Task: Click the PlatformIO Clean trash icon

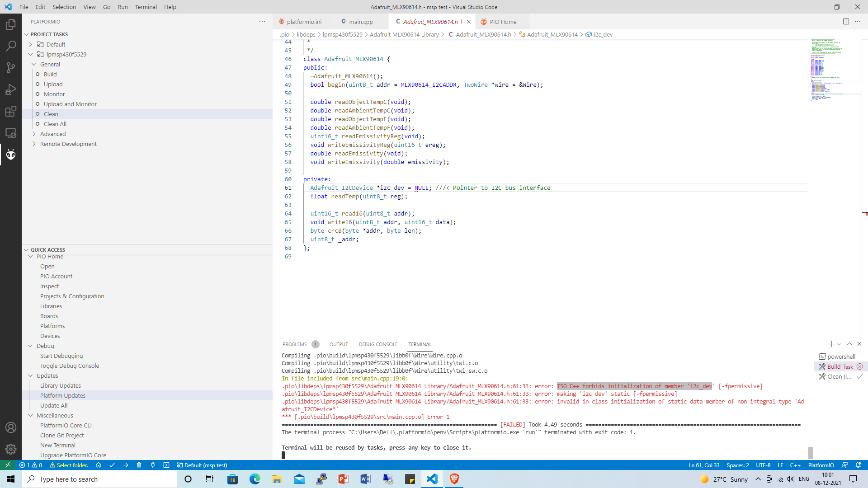Action: 139,465
